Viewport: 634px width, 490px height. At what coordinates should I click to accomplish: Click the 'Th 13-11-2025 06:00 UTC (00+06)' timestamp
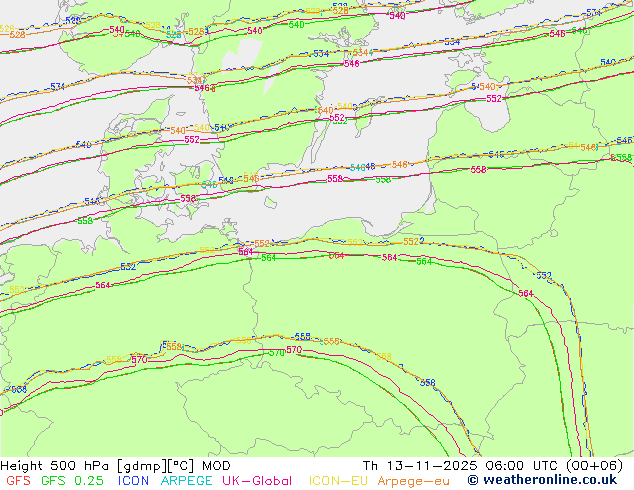(x=493, y=466)
